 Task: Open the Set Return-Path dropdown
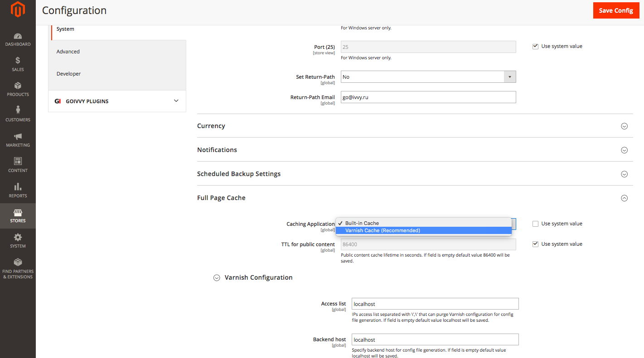[428, 77]
